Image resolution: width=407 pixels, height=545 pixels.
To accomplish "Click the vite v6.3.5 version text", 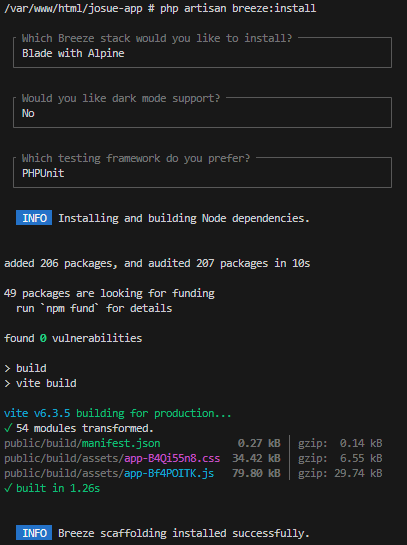I will (x=37, y=413).
